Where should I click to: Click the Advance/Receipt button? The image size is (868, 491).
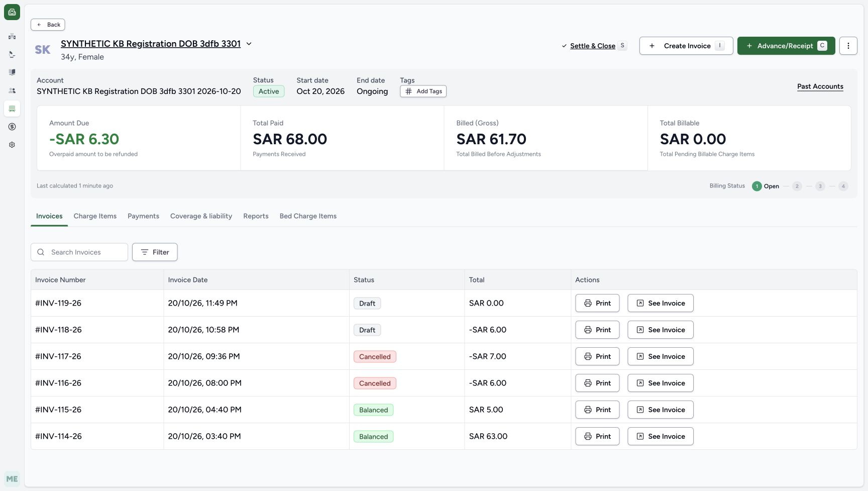(786, 46)
